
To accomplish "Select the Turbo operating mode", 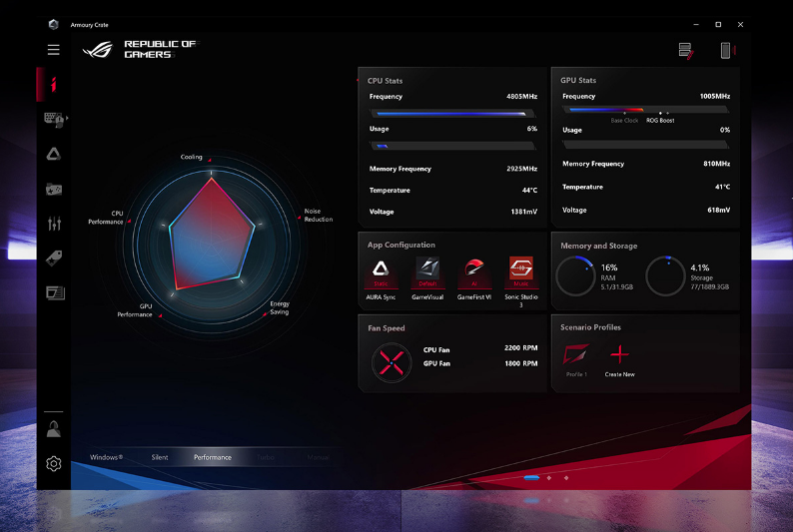I will coord(265,457).
